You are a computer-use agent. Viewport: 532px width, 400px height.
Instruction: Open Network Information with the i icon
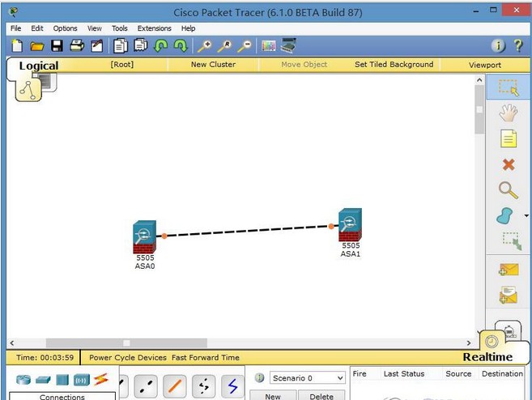pos(498,46)
